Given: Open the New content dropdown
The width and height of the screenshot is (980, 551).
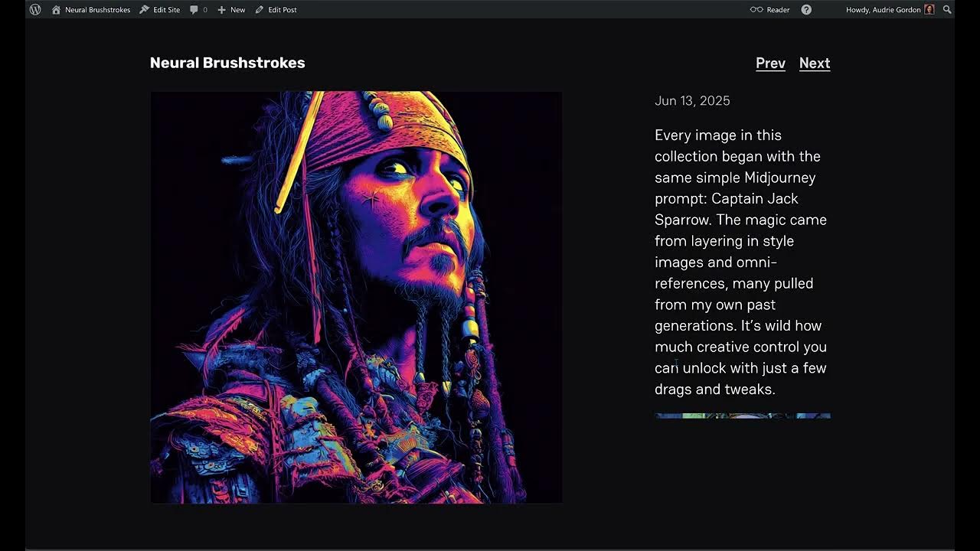Looking at the screenshot, I should pyautogui.click(x=231, y=10).
